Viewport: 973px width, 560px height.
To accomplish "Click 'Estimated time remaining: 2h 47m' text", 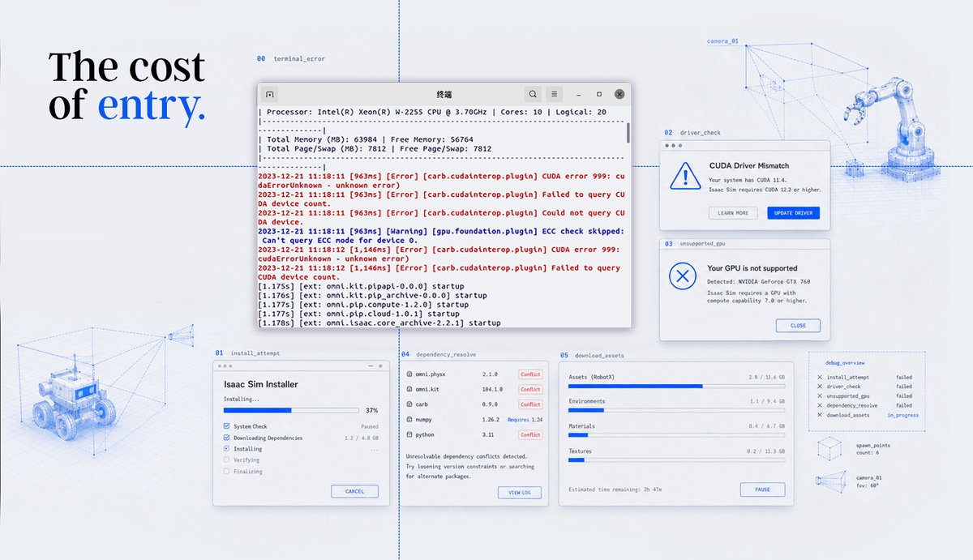I will pos(615,489).
